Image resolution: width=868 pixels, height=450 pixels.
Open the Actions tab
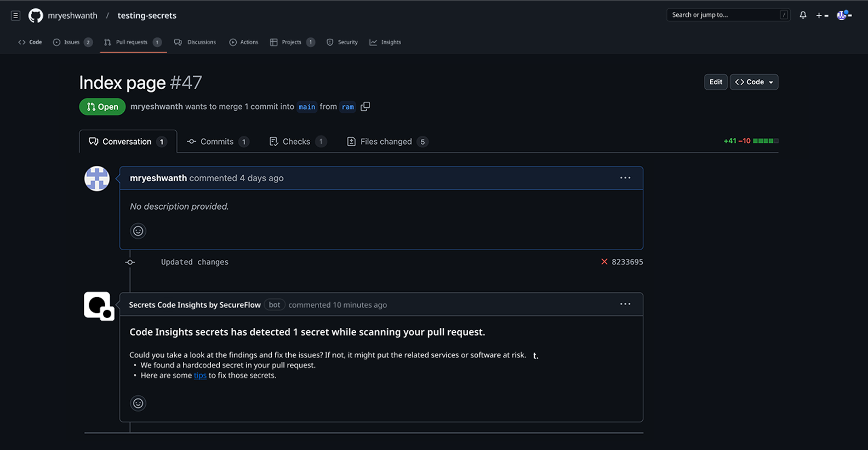pos(244,42)
